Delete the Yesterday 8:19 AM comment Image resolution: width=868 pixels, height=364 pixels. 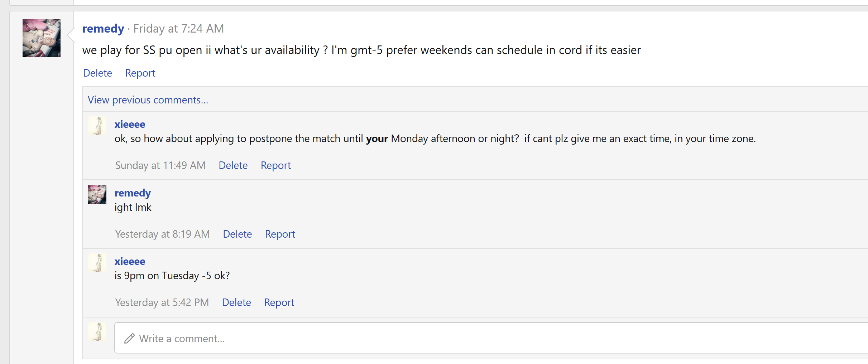237,234
